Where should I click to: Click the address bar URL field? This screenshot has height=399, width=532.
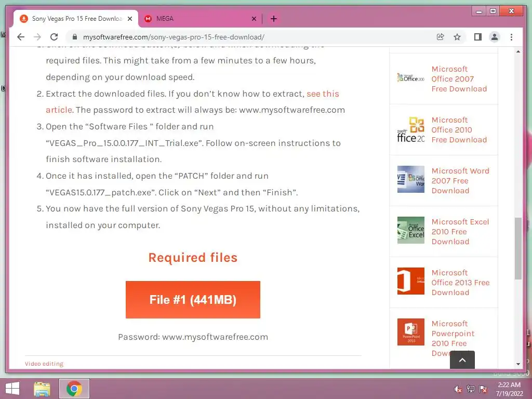(x=251, y=37)
